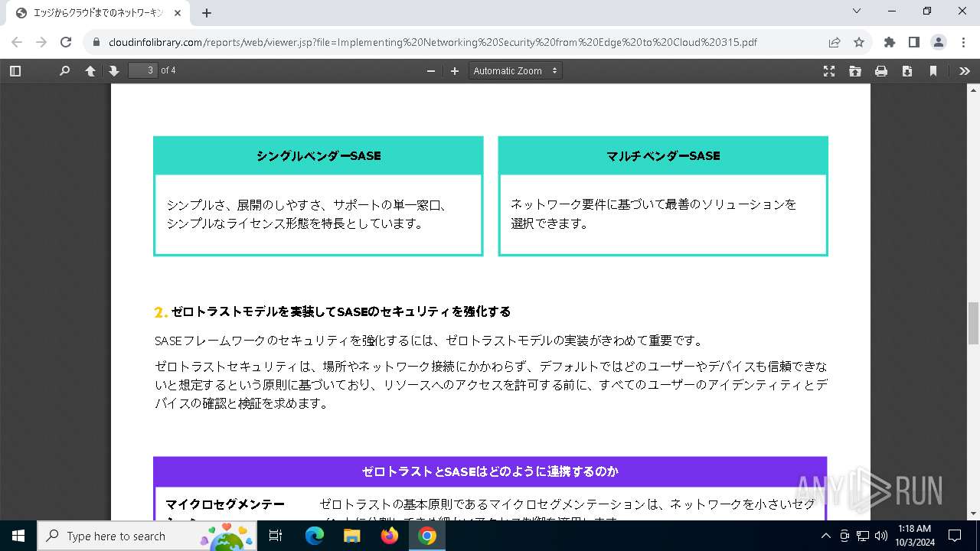Reload the current page
Viewport: 980px width, 551px height.
tap(66, 42)
